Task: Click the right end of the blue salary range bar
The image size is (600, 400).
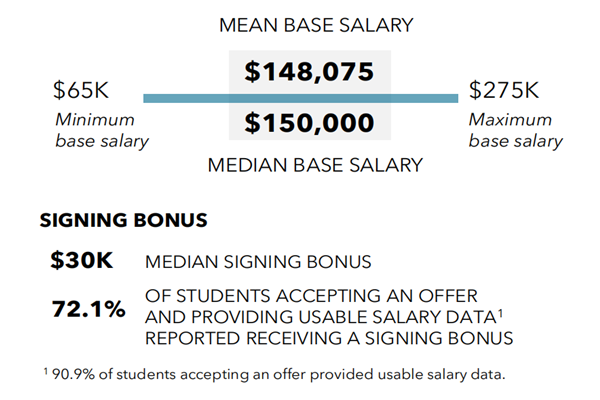Action: 457,98
